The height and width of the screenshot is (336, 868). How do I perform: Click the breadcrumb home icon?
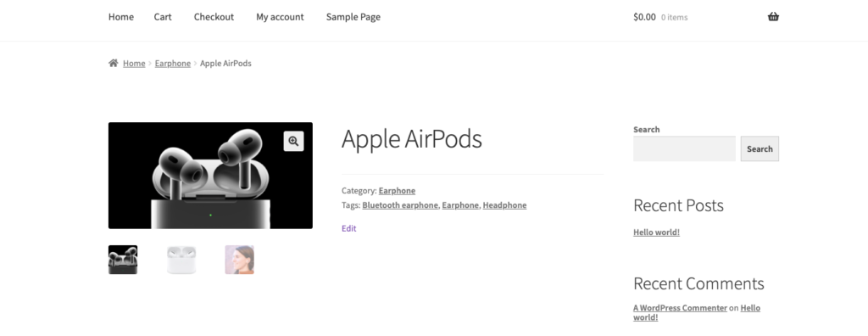tap(113, 63)
